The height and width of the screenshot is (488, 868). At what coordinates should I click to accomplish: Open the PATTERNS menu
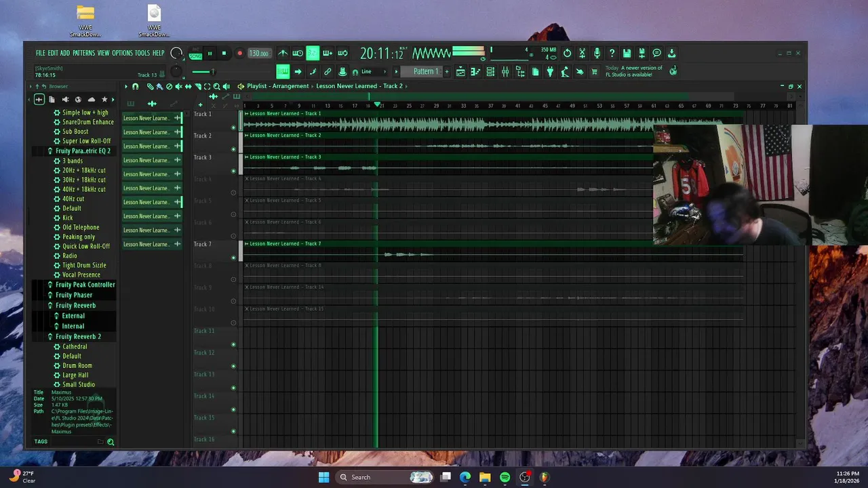83,53
